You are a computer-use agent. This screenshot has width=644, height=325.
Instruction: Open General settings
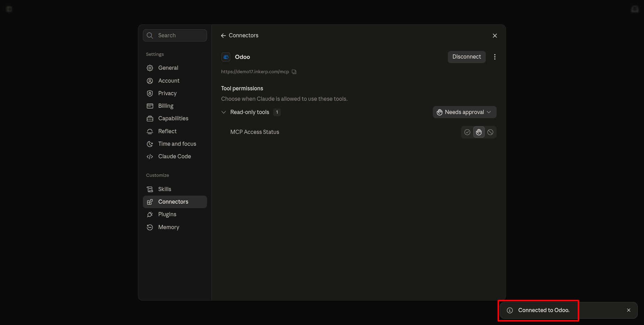175,68
